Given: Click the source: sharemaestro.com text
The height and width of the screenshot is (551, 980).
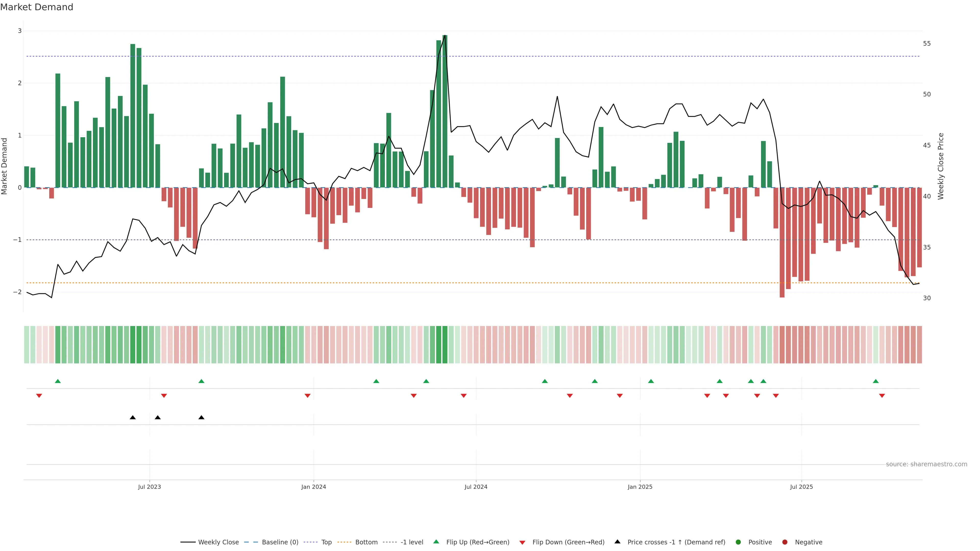Looking at the screenshot, I should tap(926, 464).
